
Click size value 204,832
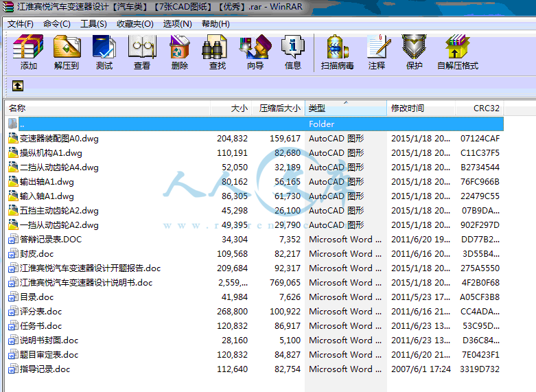232,138
